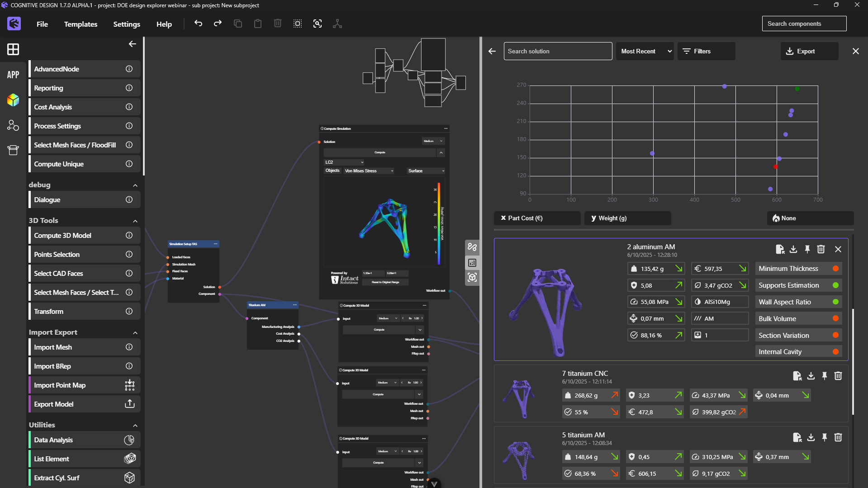Open the APP section in the left sidebar
Viewport: 868px width, 488px height.
[13, 75]
